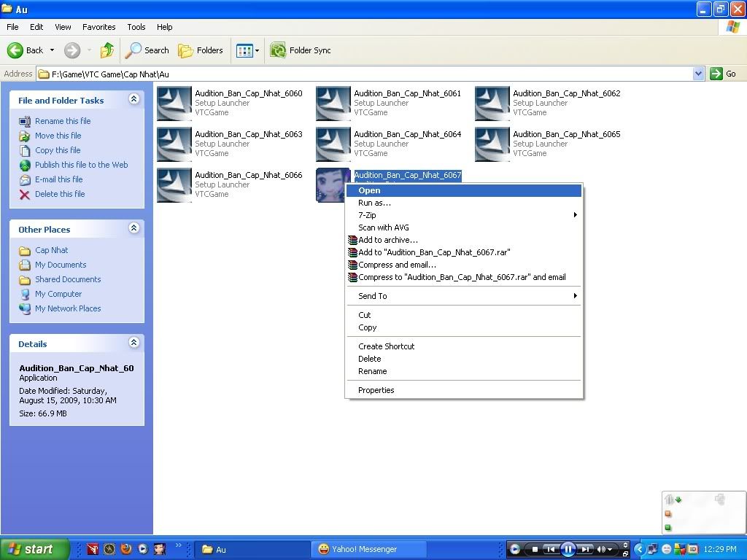Image resolution: width=747 pixels, height=560 pixels.
Task: Select the Audition_Ban_Cap_Nhat_6063 file icon
Action: (174, 144)
